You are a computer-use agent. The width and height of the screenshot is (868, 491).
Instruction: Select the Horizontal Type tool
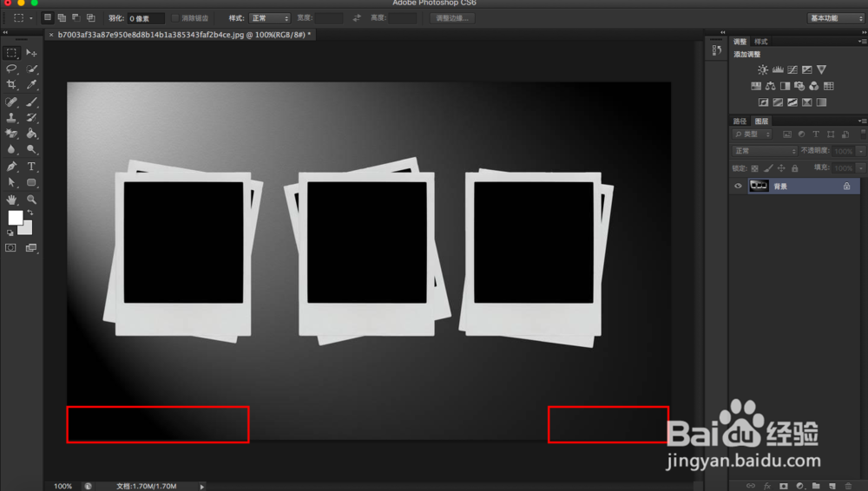pos(31,166)
